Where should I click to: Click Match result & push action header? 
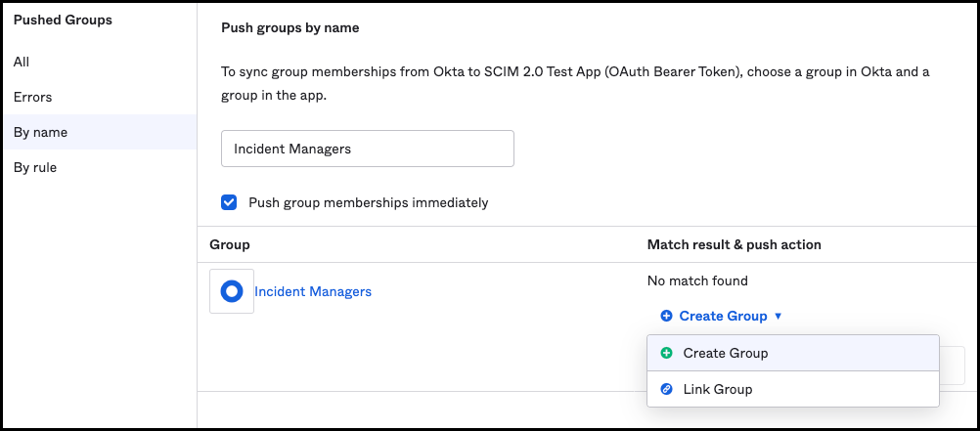point(734,244)
